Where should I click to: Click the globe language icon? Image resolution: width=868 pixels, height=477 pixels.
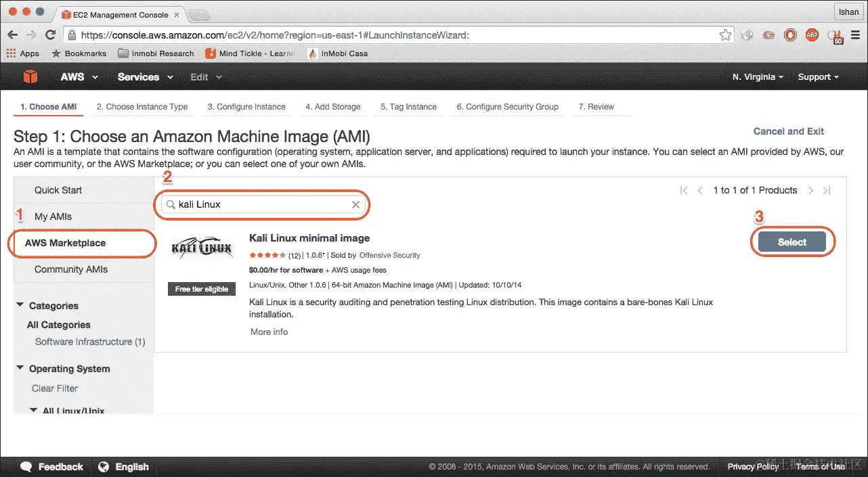pyautogui.click(x=104, y=467)
